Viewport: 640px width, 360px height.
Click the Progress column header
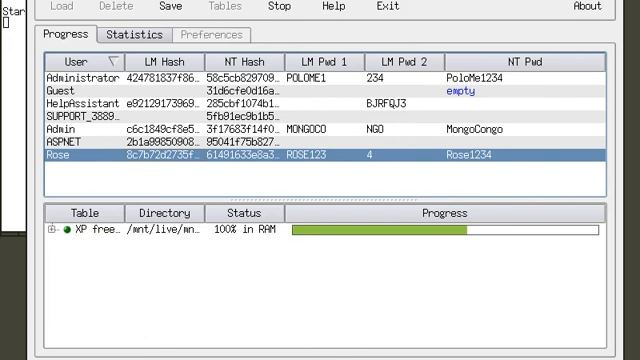pos(445,213)
